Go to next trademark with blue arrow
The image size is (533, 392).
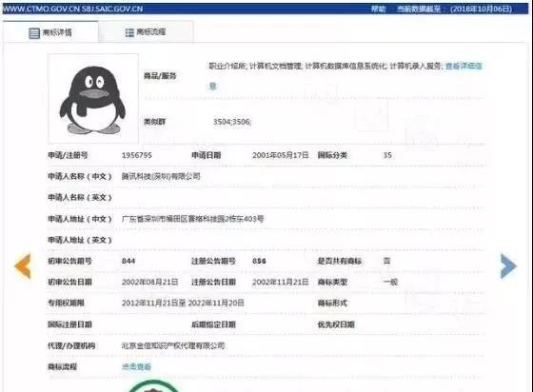point(508,265)
